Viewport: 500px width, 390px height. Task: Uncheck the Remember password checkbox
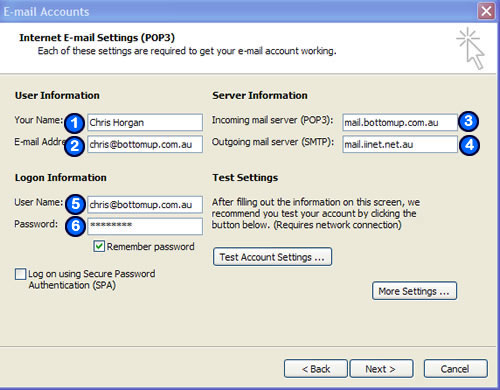tap(99, 246)
